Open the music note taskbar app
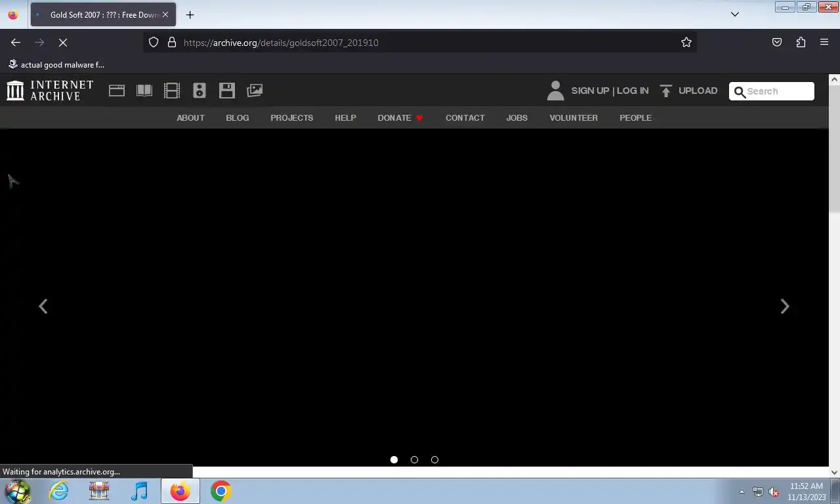Image resolution: width=840 pixels, height=504 pixels. [139, 491]
